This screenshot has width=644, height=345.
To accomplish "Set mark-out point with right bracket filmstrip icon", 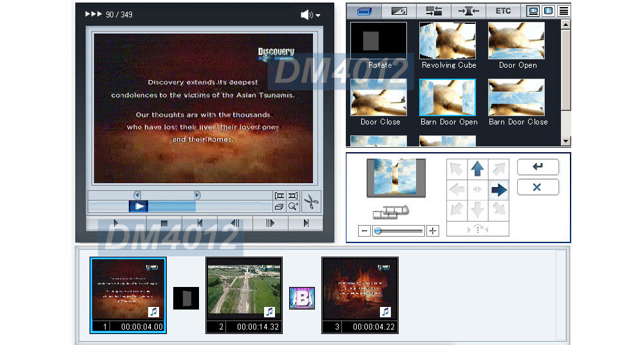I will point(293,196).
